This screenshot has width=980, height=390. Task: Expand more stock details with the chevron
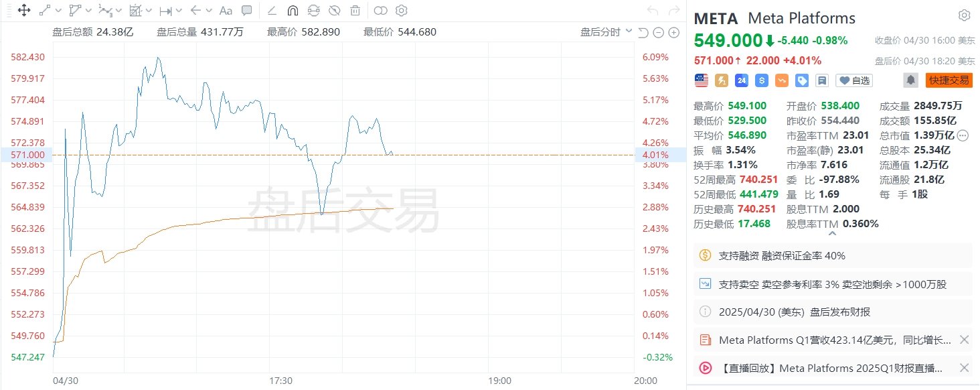[832, 234]
